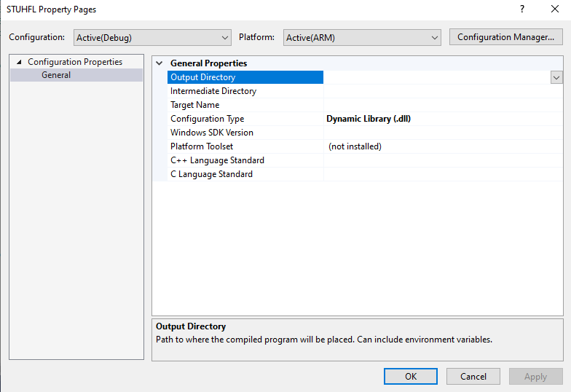
Task: Open help with the question mark icon
Action: (522, 9)
